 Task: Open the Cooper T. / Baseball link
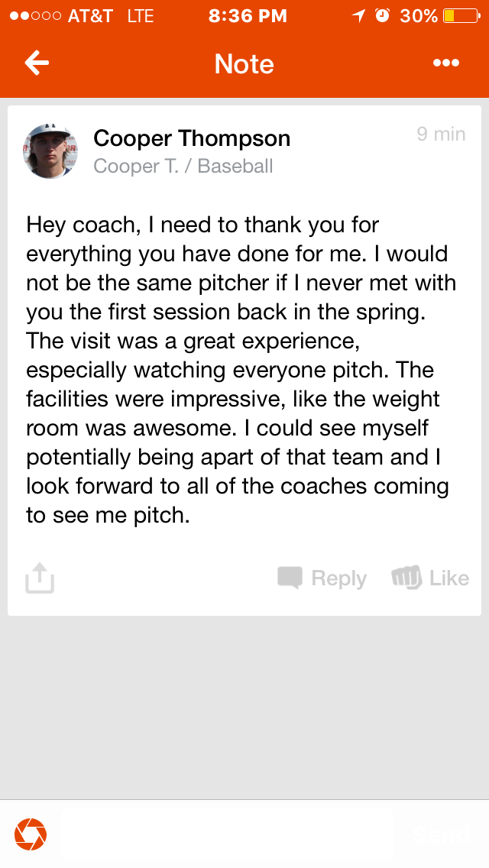[x=183, y=166]
